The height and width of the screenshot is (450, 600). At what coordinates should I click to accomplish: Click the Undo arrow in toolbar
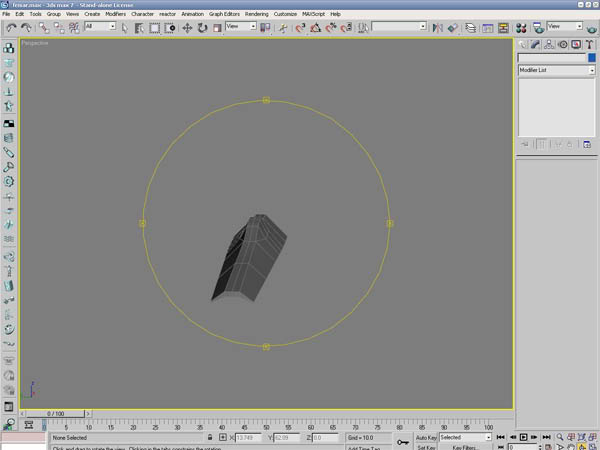(x=11, y=27)
